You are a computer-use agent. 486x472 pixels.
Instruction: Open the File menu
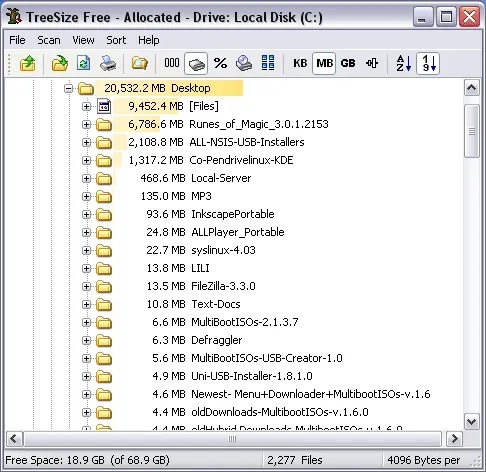(x=17, y=40)
